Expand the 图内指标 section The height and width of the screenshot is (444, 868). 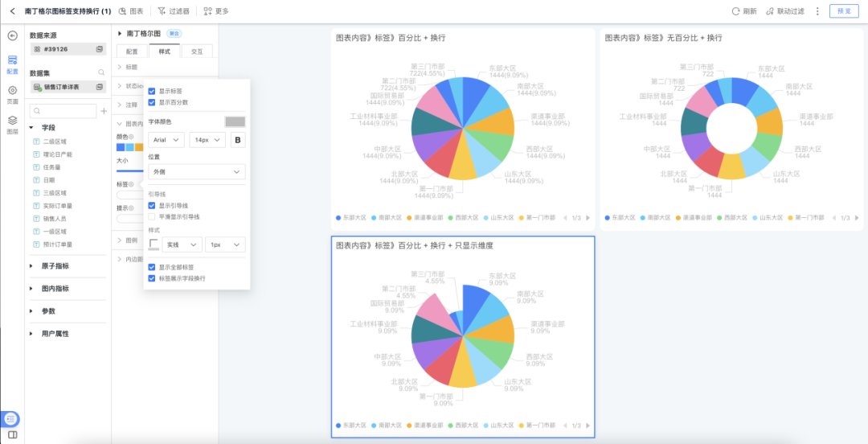(32, 289)
